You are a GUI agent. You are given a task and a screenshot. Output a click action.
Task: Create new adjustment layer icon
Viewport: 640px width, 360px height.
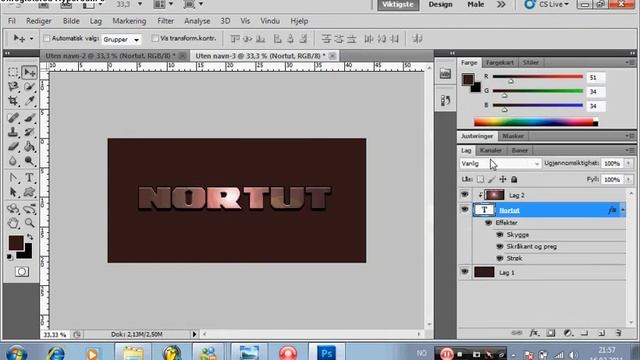568,333
